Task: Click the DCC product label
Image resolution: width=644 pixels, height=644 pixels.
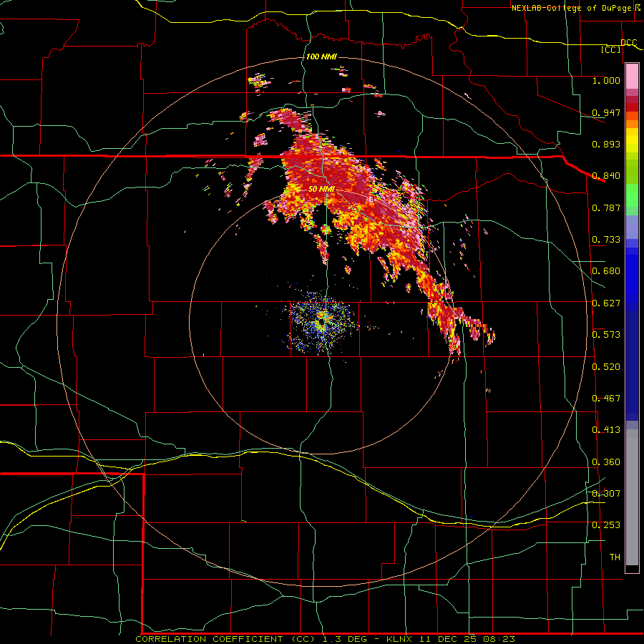Action: tap(628, 42)
